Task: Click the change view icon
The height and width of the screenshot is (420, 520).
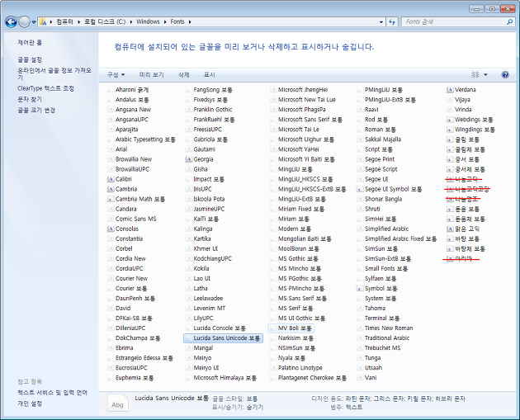Action: click(x=475, y=74)
